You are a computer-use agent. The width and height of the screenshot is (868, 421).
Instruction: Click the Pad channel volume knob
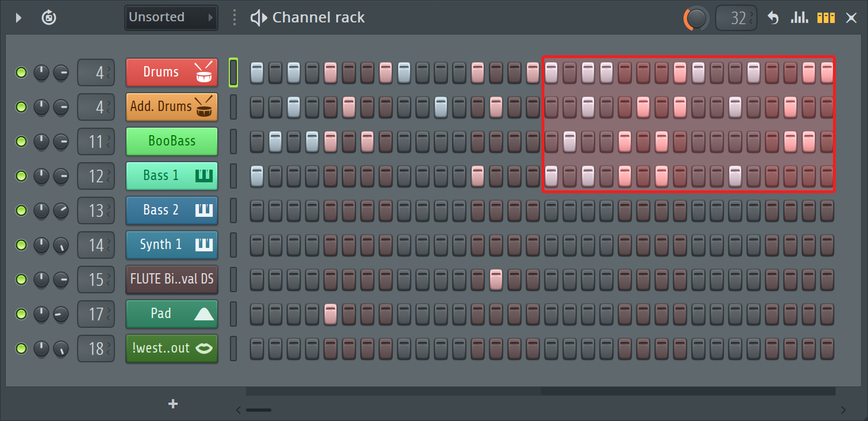[x=61, y=314]
